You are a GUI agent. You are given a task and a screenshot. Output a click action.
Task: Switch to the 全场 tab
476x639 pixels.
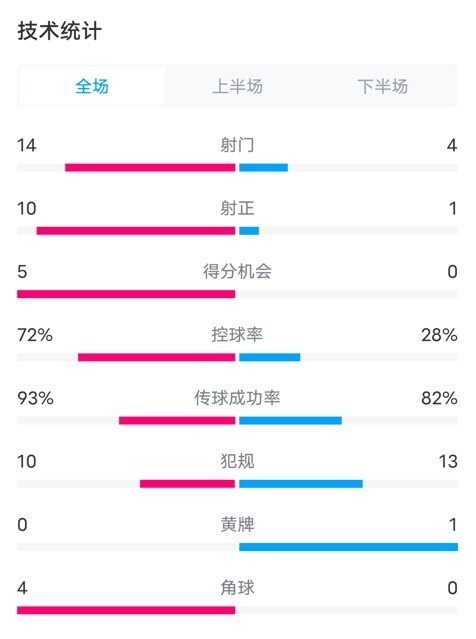92,86
